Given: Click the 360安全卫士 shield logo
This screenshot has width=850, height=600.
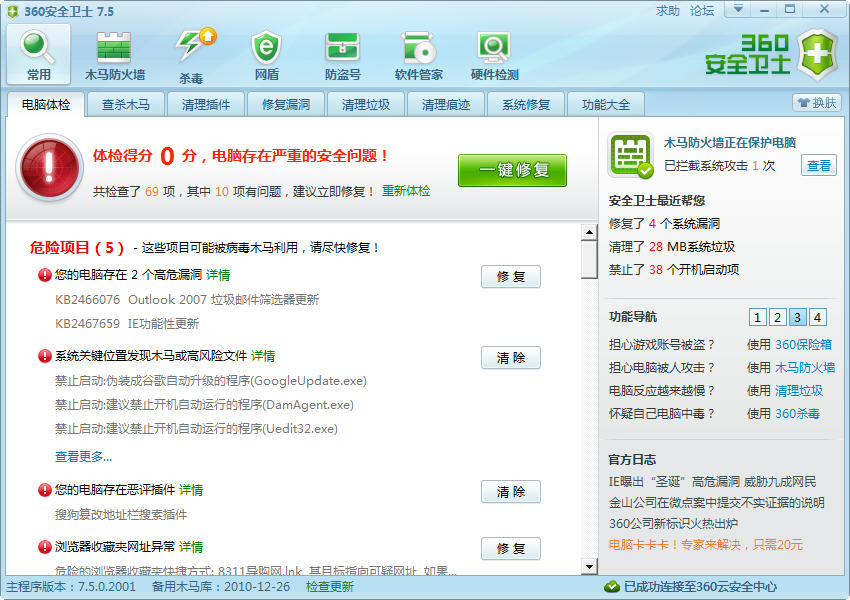Looking at the screenshot, I should click(x=819, y=55).
